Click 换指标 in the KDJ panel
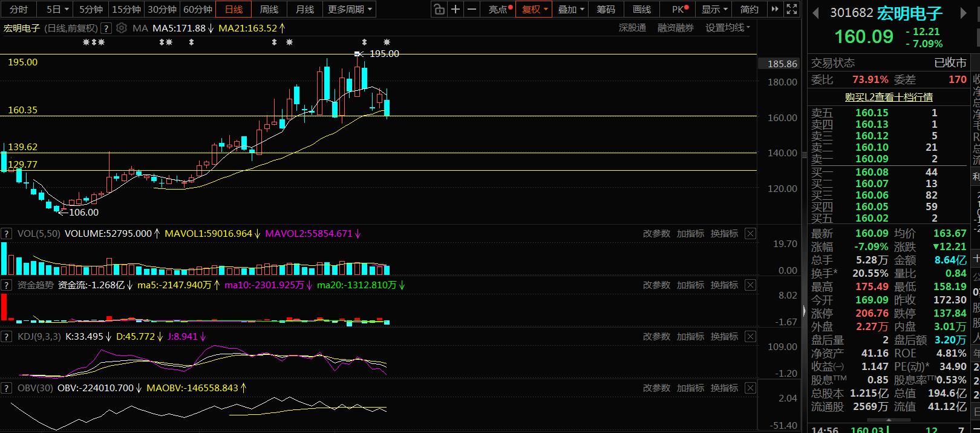Image resolution: width=980 pixels, height=433 pixels. (x=724, y=337)
